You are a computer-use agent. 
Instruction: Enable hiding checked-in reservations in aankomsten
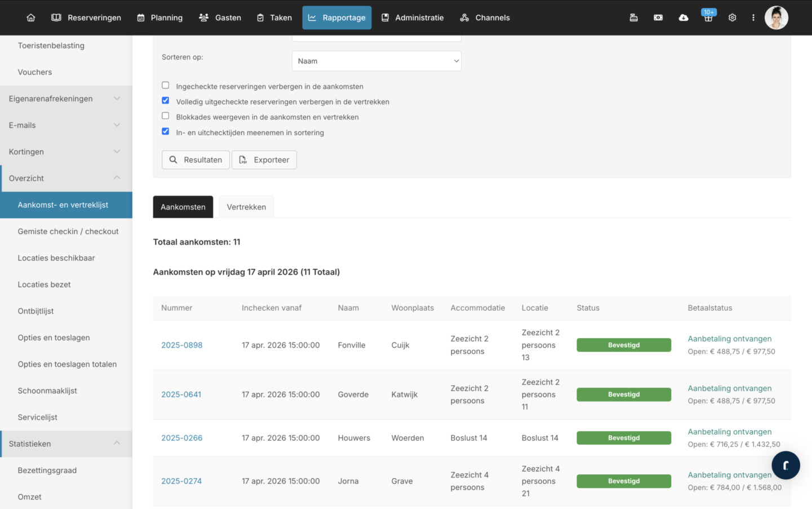point(166,86)
